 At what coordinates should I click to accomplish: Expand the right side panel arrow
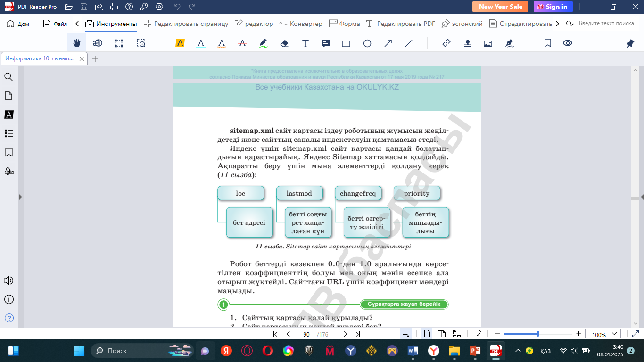(641, 197)
